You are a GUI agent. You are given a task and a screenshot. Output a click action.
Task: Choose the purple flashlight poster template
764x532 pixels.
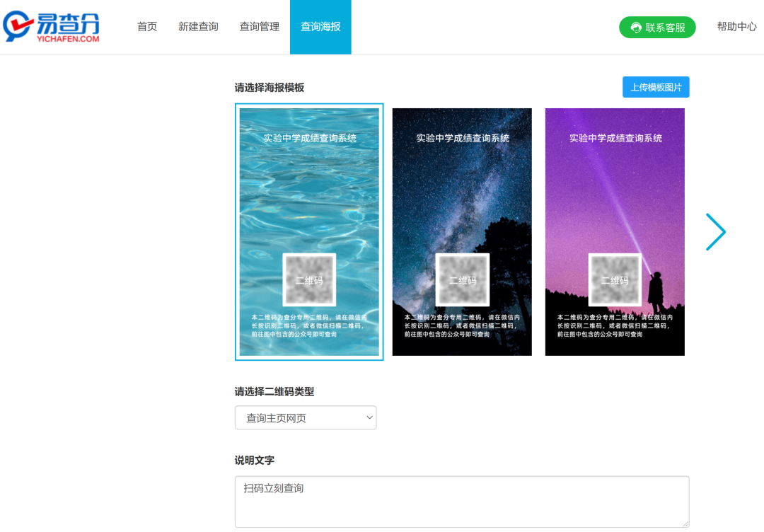point(615,232)
